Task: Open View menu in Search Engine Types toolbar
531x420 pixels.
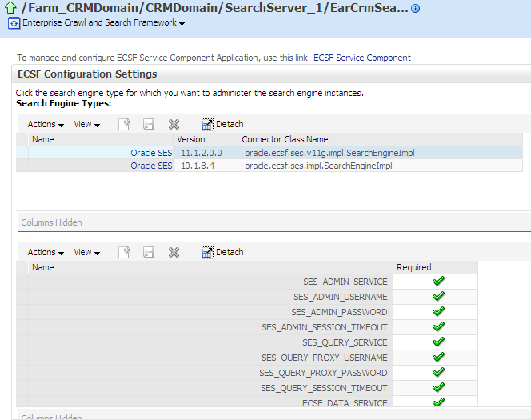Action: (86, 124)
